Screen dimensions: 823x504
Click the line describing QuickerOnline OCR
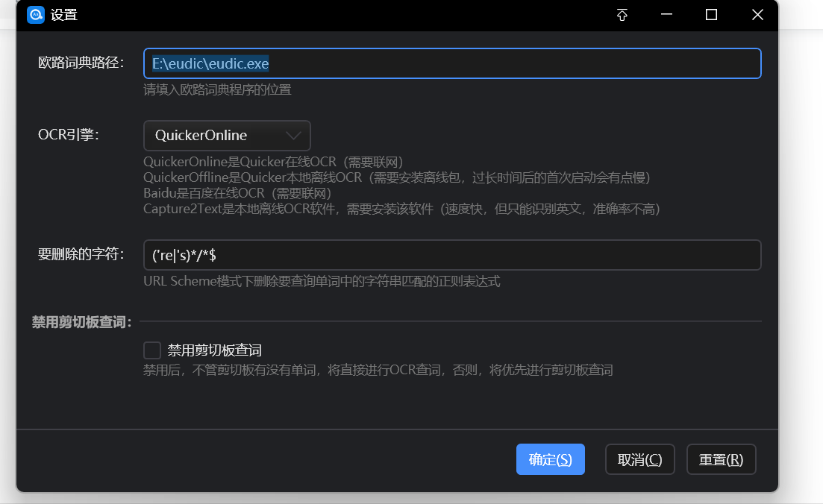[273, 162]
